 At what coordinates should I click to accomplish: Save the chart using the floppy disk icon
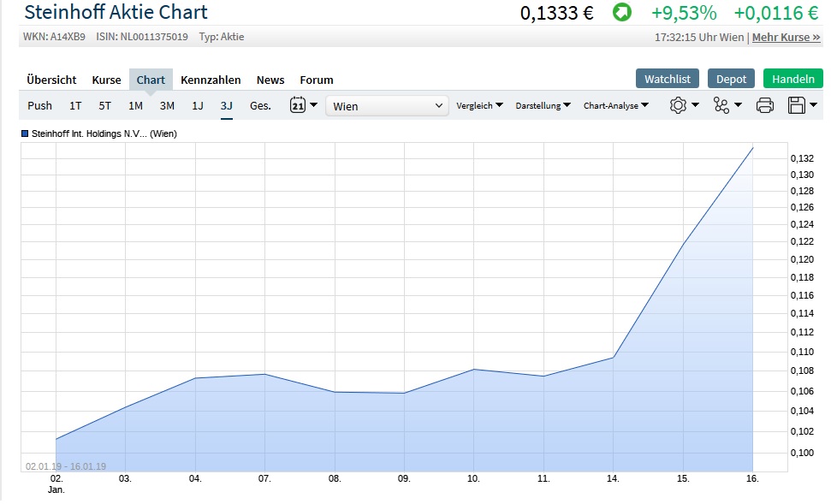(x=798, y=104)
